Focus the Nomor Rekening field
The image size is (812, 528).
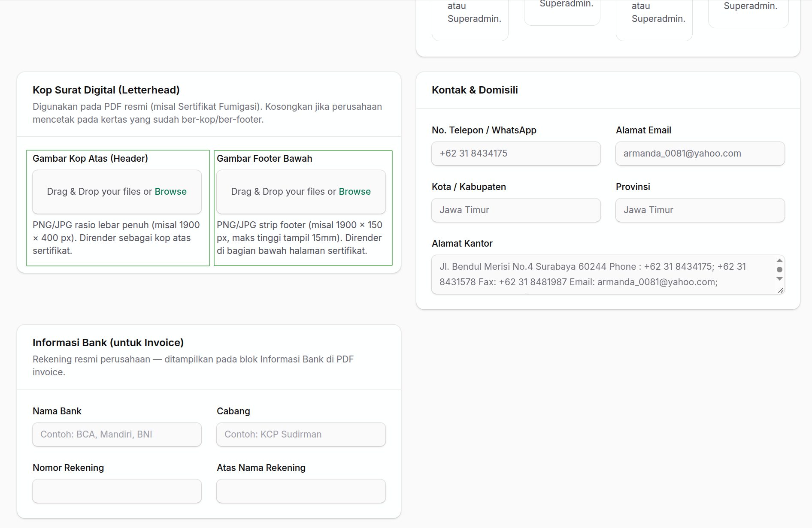click(117, 491)
